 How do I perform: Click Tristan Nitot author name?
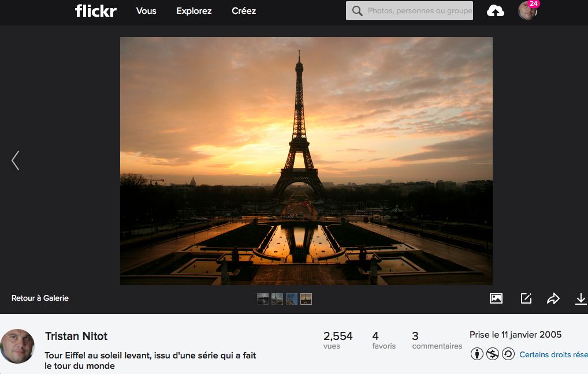pos(76,336)
